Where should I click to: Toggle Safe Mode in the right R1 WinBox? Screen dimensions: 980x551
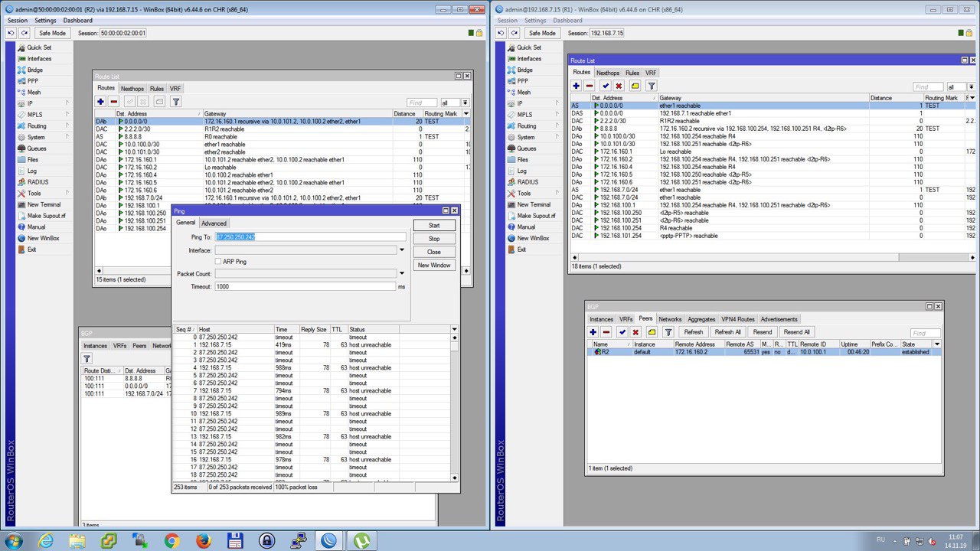542,33
